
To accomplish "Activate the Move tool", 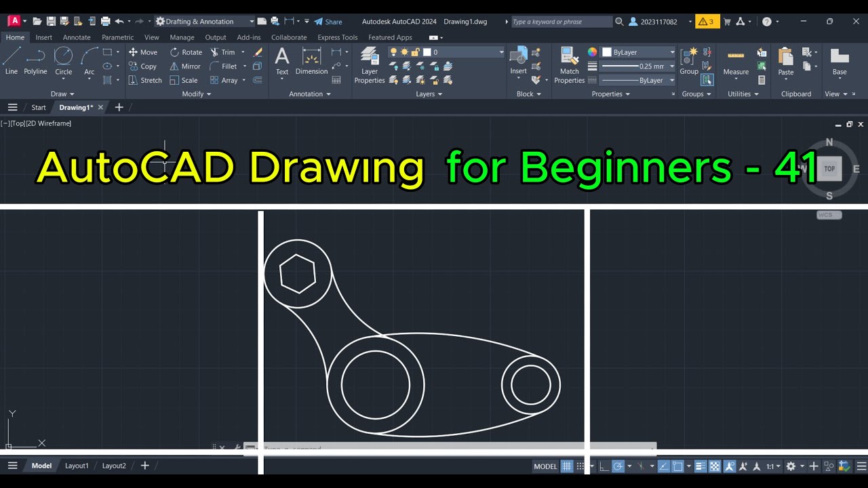I will (143, 52).
